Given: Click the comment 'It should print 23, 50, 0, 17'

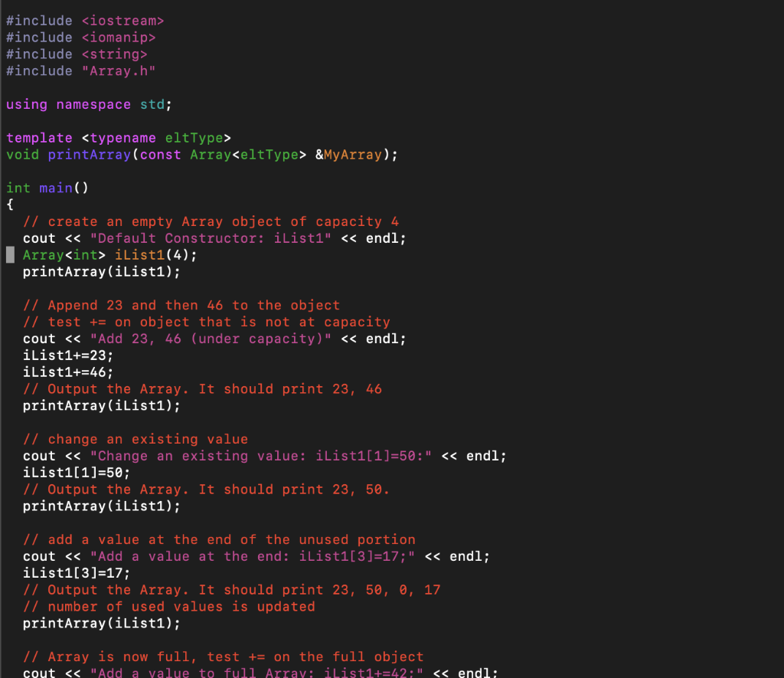Looking at the screenshot, I should 232,590.
